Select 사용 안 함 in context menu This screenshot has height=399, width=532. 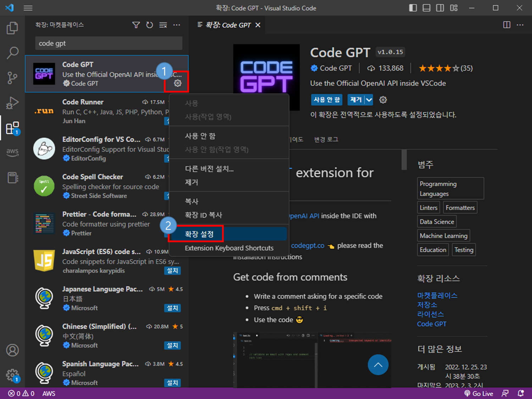[x=229, y=136]
